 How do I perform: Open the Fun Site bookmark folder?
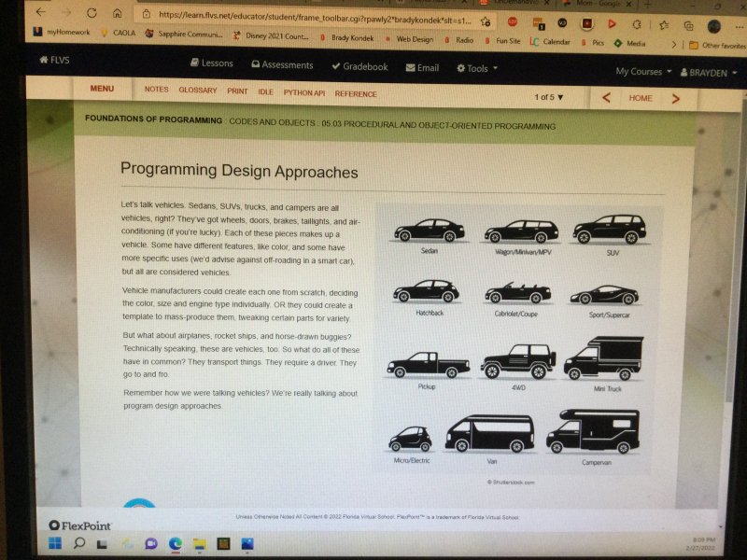point(502,41)
